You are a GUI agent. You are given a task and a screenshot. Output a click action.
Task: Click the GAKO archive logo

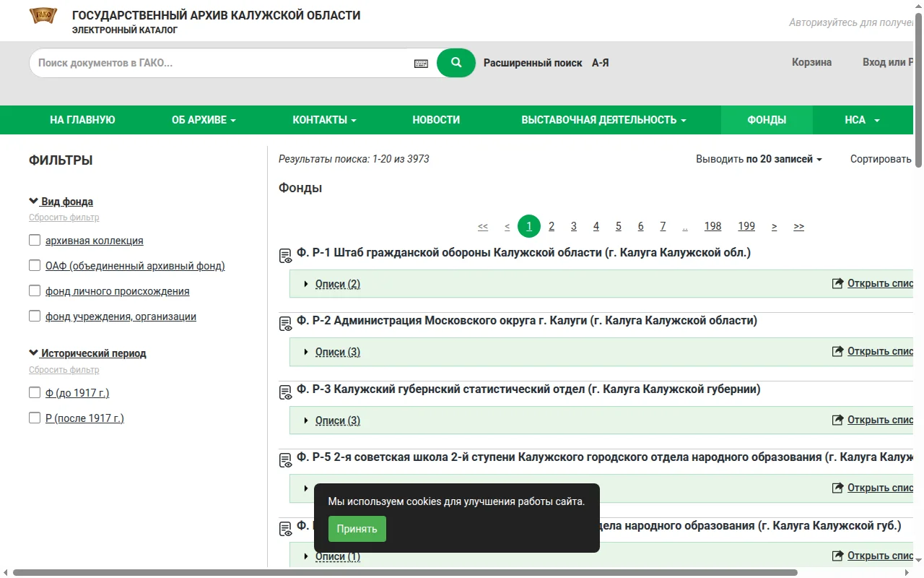pos(43,16)
